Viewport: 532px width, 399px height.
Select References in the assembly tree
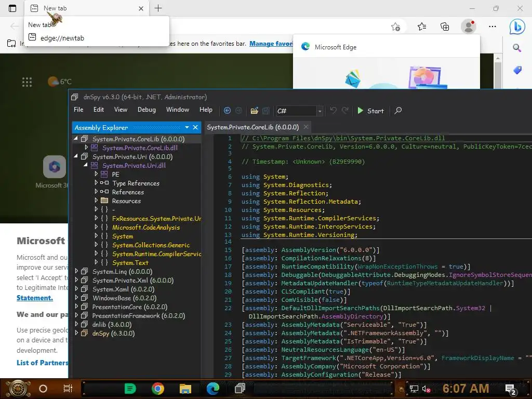(x=128, y=192)
